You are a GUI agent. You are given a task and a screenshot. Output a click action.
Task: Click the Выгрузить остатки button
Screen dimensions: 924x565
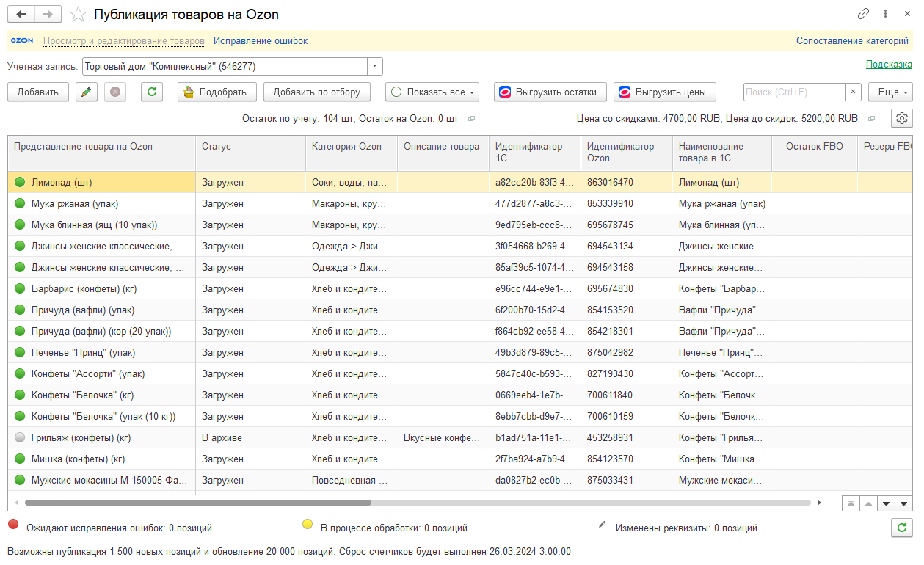click(x=550, y=92)
